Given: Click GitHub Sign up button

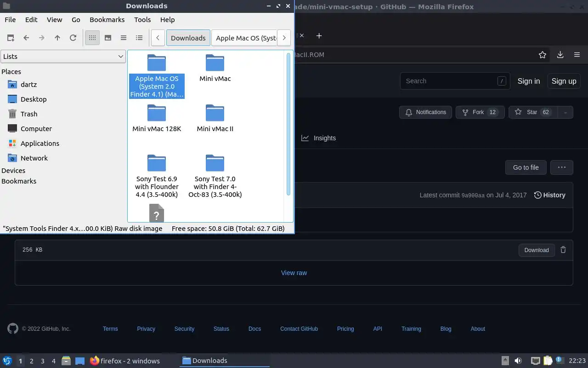Looking at the screenshot, I should point(564,81).
